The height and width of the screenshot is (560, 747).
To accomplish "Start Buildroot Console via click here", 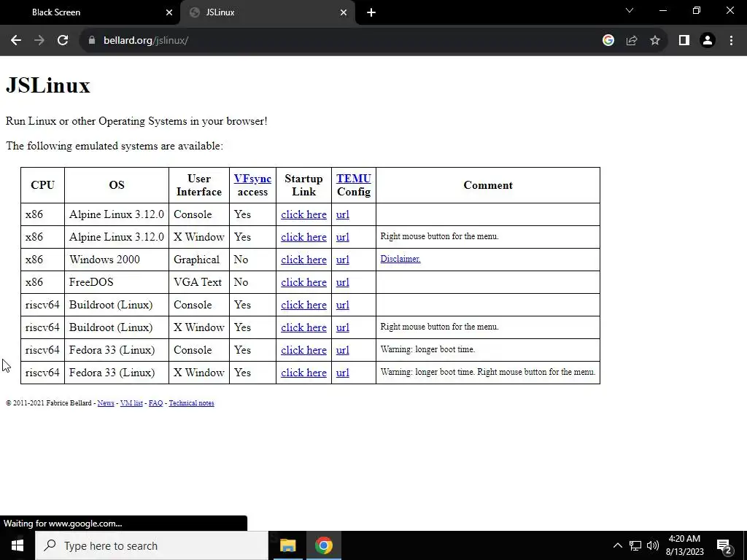I will pos(303,306).
